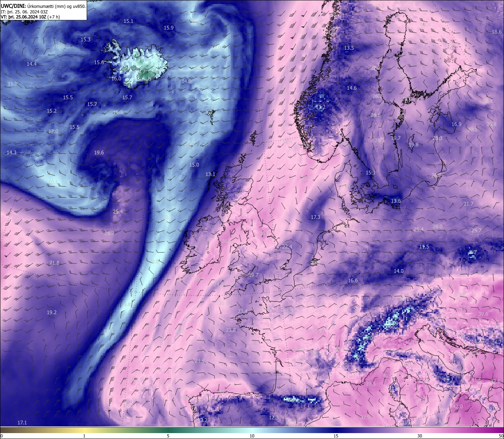504x439 pixels.
Task: Click the 19.8 value label
Action: pos(413,144)
